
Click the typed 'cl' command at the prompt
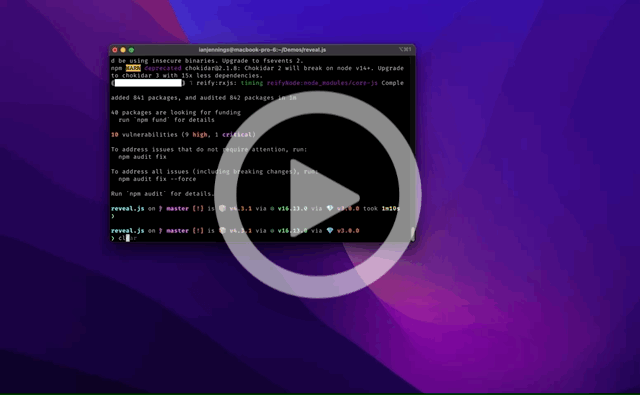122,238
